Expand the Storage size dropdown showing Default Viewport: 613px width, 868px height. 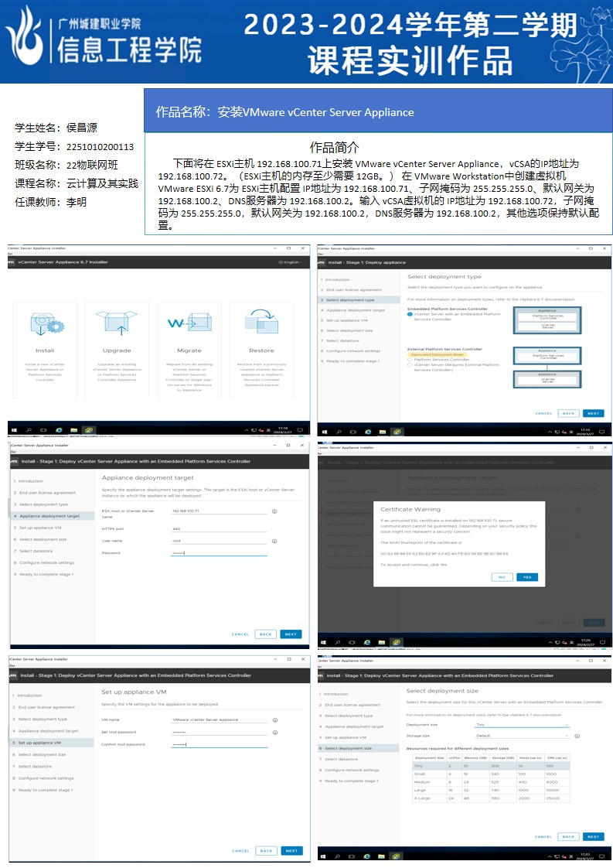[523, 736]
